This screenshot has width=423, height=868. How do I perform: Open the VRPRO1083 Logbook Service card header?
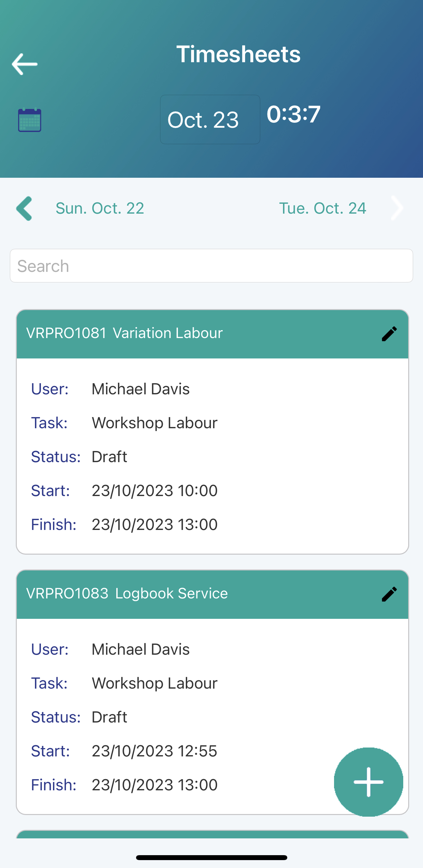tap(127, 593)
